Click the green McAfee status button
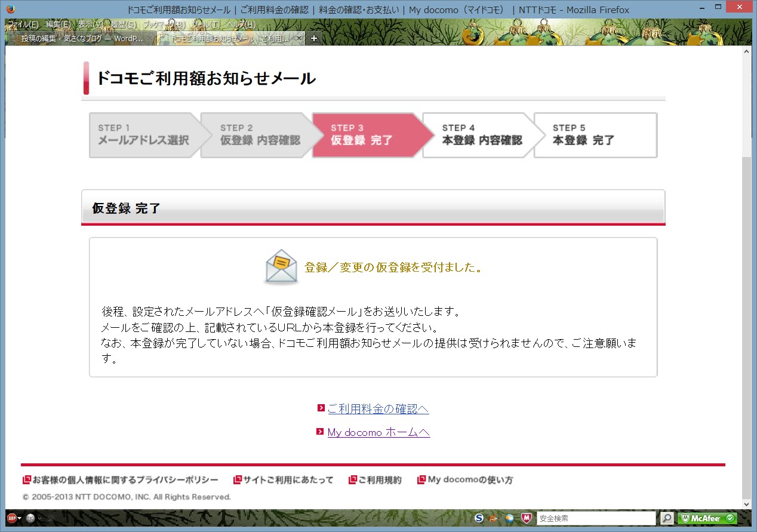The width and height of the screenshot is (757, 532). [708, 518]
